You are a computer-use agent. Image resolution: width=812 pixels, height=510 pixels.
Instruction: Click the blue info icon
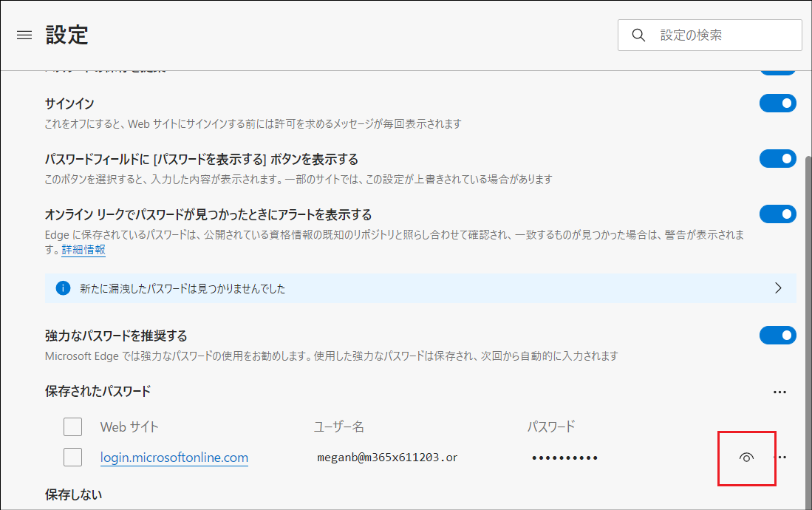tap(64, 288)
